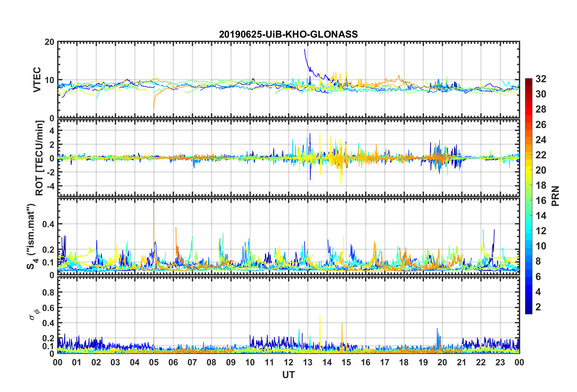Click the VTEC axis tick label 20
Viewport: 577px width, 392px height.
tap(49, 42)
